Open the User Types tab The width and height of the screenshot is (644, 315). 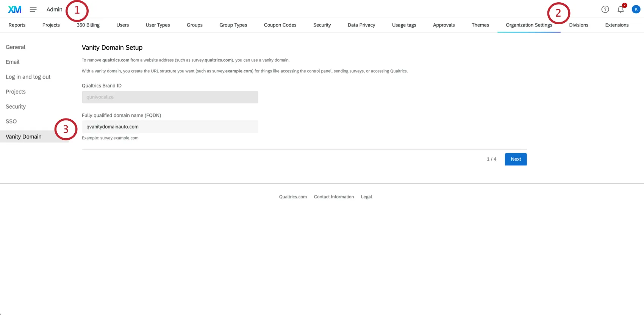(158, 25)
